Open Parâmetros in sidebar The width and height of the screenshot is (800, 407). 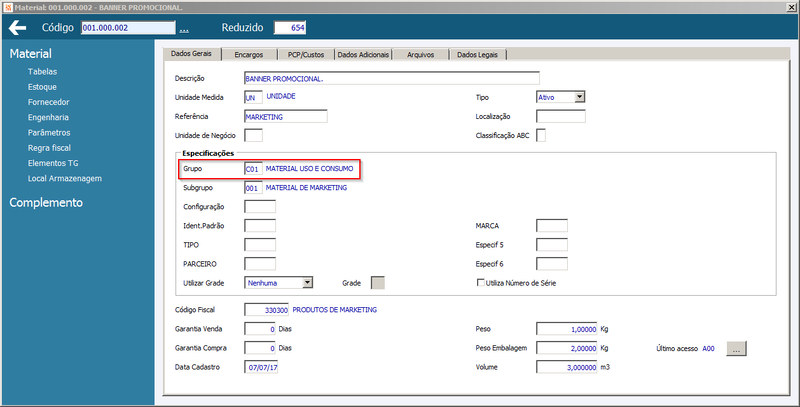point(49,133)
